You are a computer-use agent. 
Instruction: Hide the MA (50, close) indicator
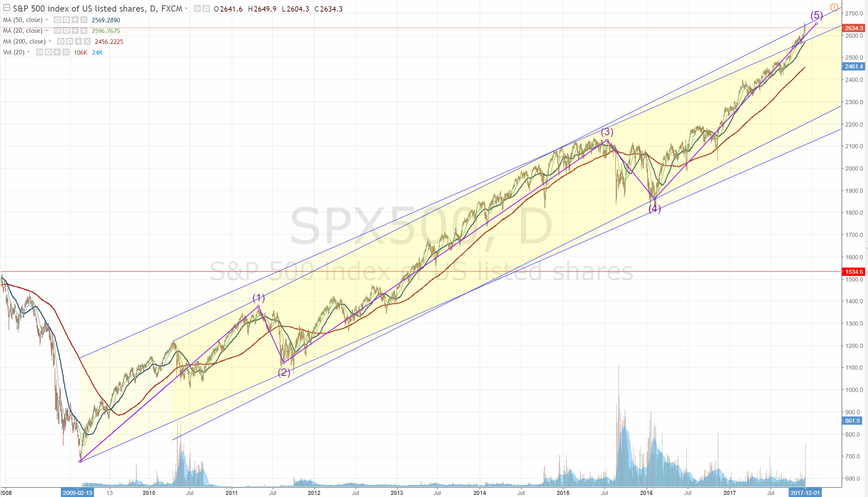pyautogui.click(x=58, y=20)
